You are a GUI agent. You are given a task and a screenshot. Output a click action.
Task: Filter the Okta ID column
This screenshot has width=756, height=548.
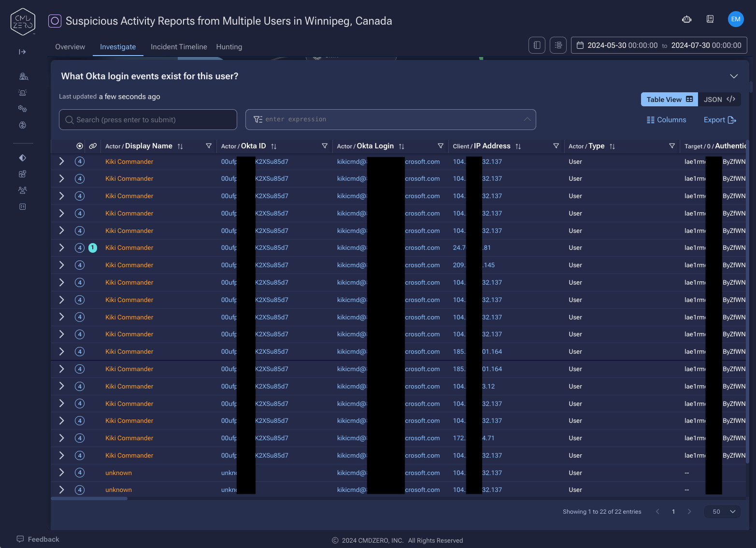pyautogui.click(x=325, y=146)
